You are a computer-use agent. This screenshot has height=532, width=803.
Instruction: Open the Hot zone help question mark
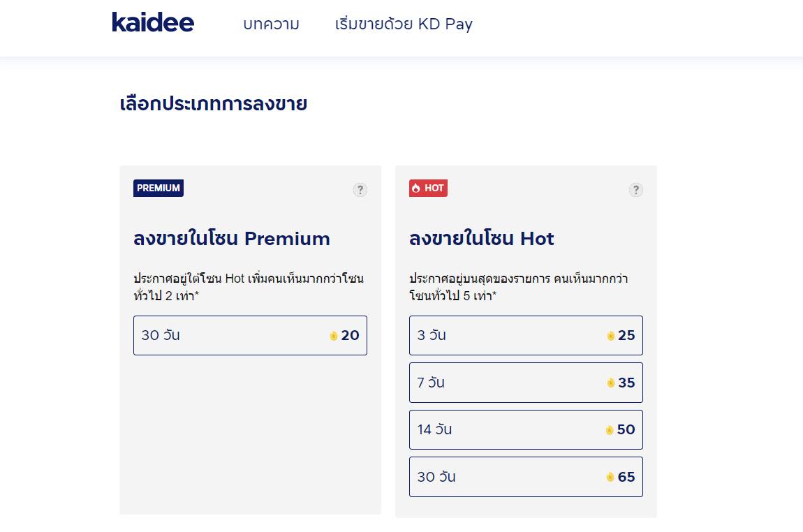635,190
